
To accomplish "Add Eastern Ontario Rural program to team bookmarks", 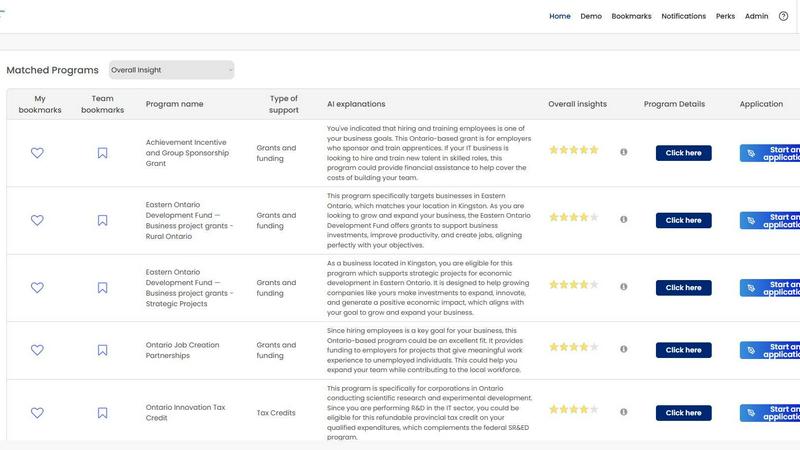I will [x=102, y=220].
